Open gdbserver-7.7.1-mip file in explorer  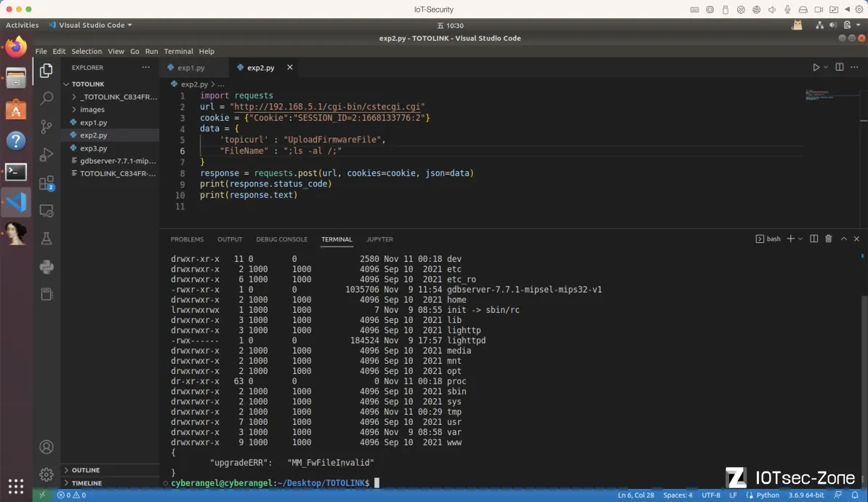(x=110, y=161)
